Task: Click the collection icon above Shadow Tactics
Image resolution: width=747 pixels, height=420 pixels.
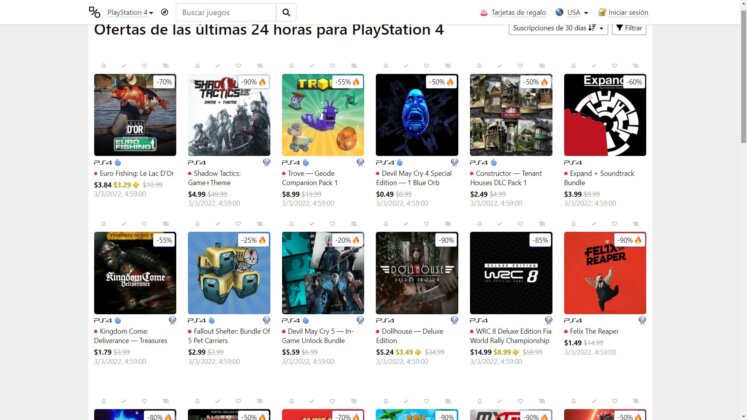Action: (x=260, y=66)
